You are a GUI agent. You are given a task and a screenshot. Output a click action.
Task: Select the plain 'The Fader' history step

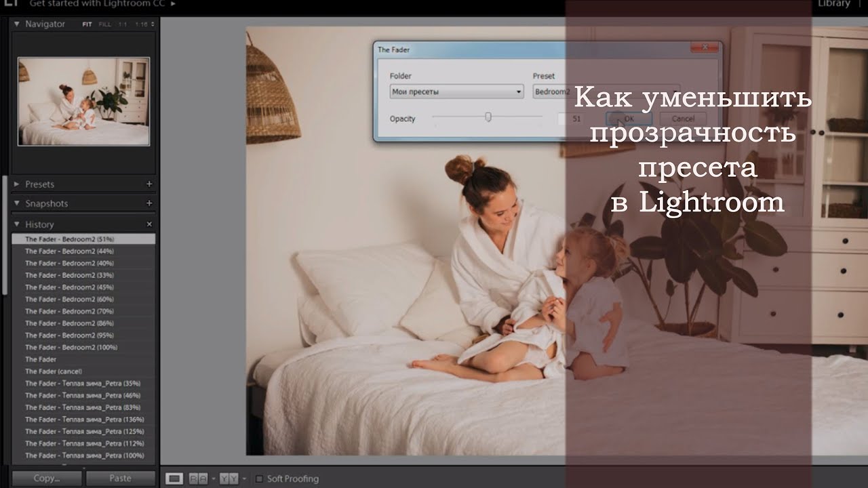point(83,359)
